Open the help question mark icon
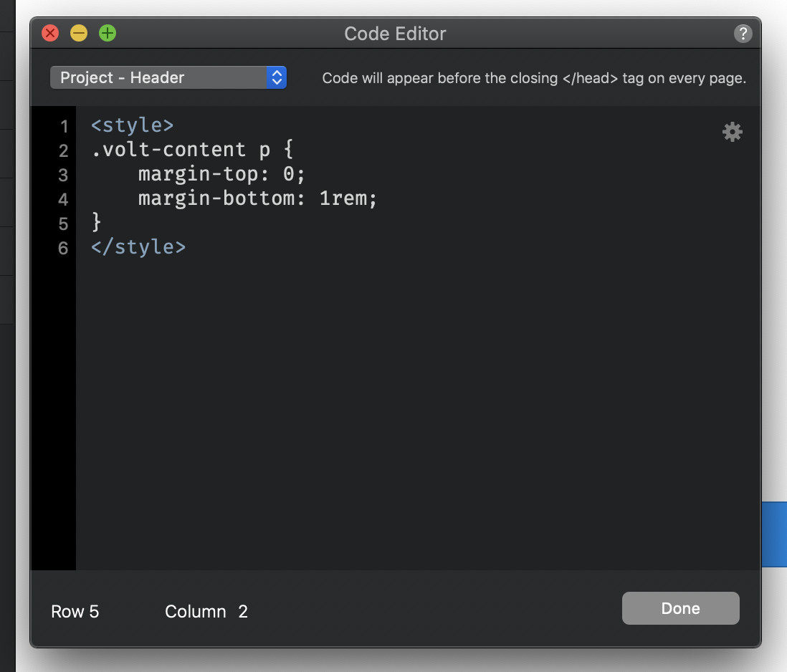Image resolution: width=787 pixels, height=672 pixels. pyautogui.click(x=743, y=34)
